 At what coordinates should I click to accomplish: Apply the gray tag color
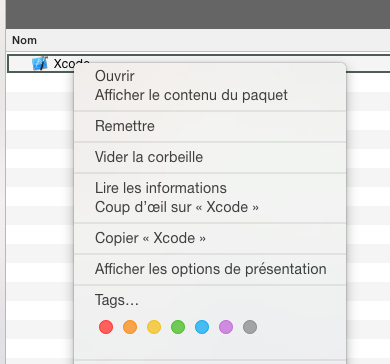point(250,327)
